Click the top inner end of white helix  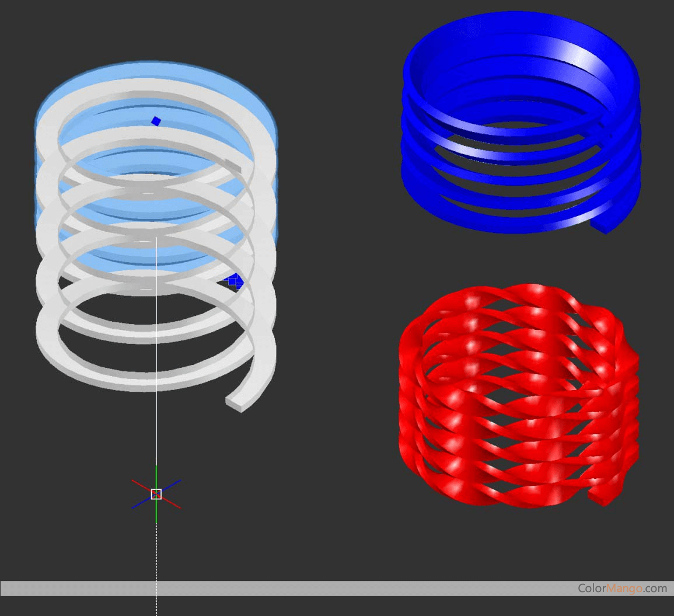click(x=232, y=165)
